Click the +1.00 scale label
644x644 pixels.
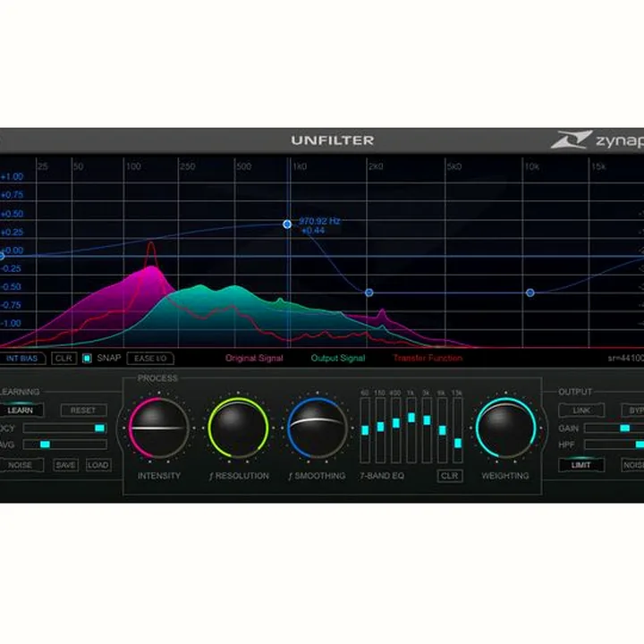pyautogui.click(x=12, y=177)
